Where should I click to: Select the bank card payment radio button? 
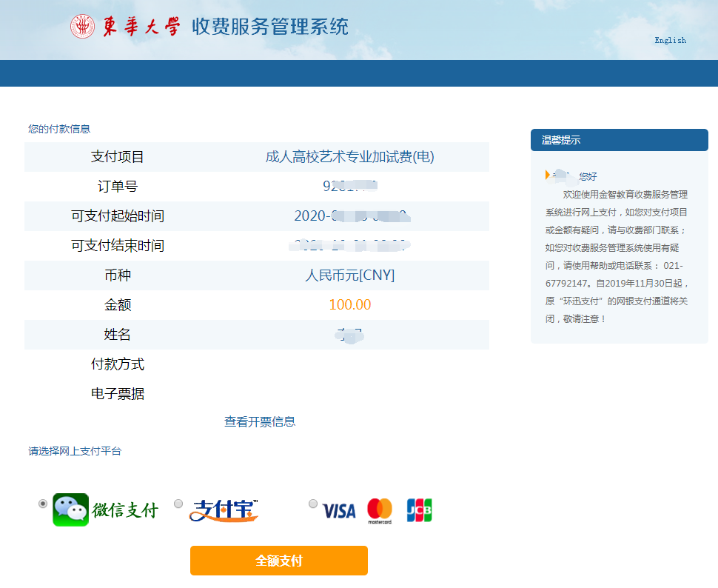(312, 503)
